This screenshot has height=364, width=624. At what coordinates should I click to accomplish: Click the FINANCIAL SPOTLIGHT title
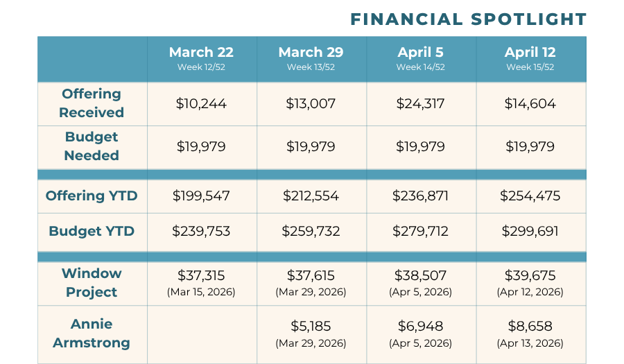pos(468,19)
